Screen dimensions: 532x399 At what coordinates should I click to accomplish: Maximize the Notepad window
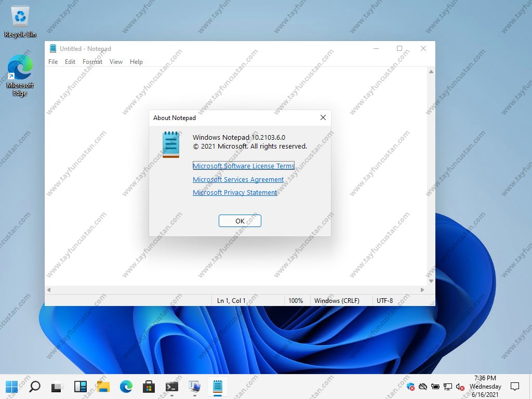pyautogui.click(x=400, y=48)
